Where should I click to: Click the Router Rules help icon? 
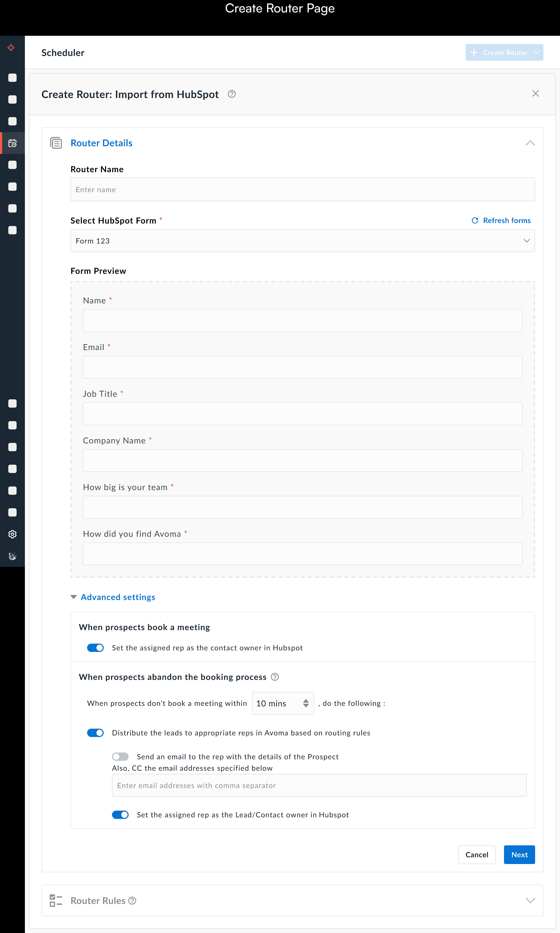(132, 901)
